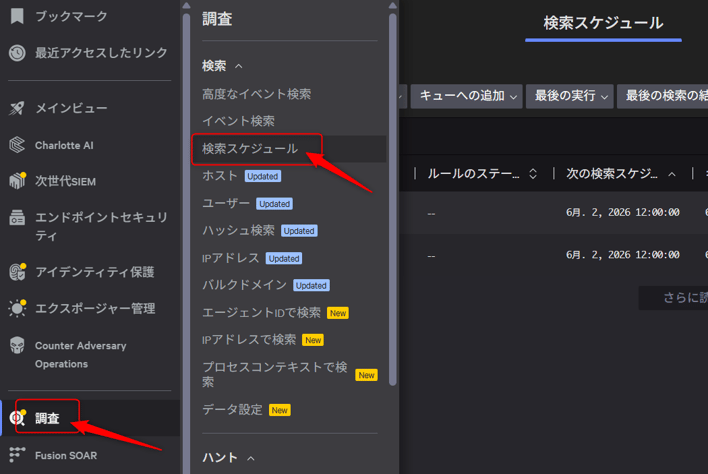Screen dimensions: 708x474
Task: Click the Counter Adversary Operations skull icon
Action: click(x=17, y=345)
